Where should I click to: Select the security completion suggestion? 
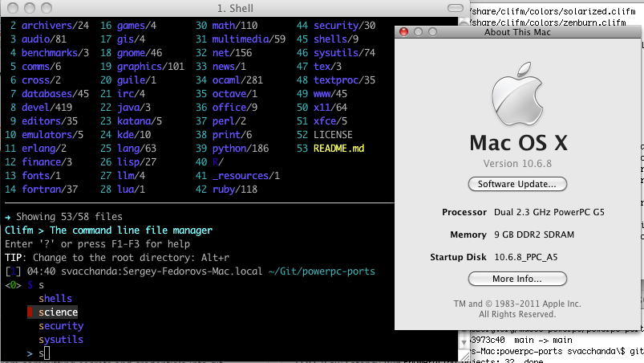coord(61,326)
